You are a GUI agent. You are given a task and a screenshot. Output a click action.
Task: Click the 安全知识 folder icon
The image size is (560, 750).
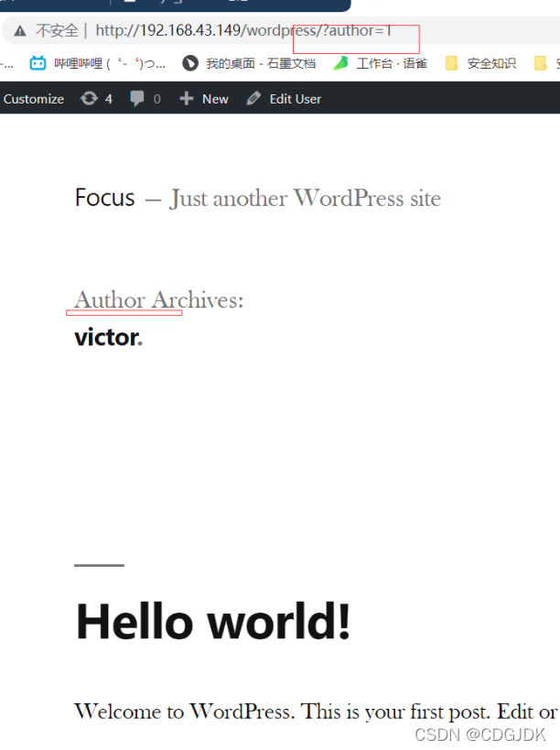451,63
